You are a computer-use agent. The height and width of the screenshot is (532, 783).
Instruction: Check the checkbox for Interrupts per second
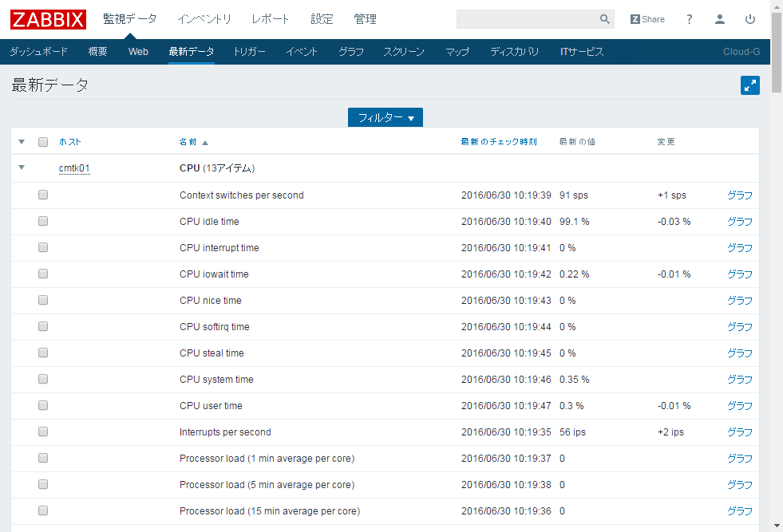(42, 432)
